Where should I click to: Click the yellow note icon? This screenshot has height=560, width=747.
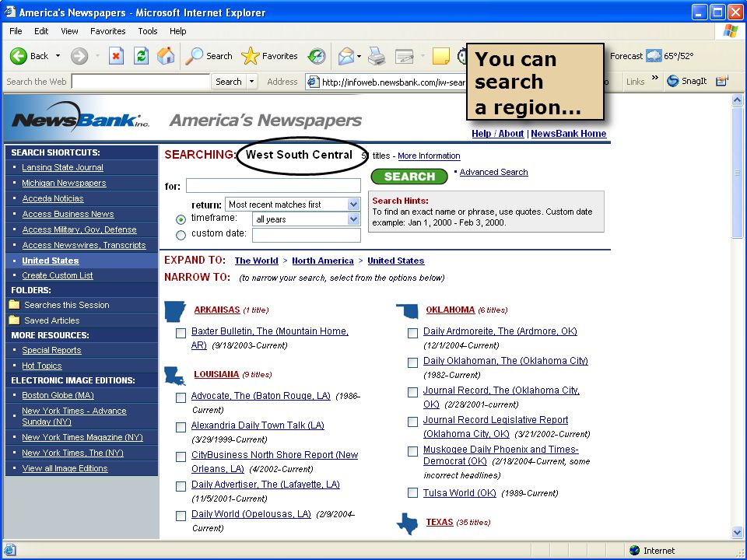440,56
